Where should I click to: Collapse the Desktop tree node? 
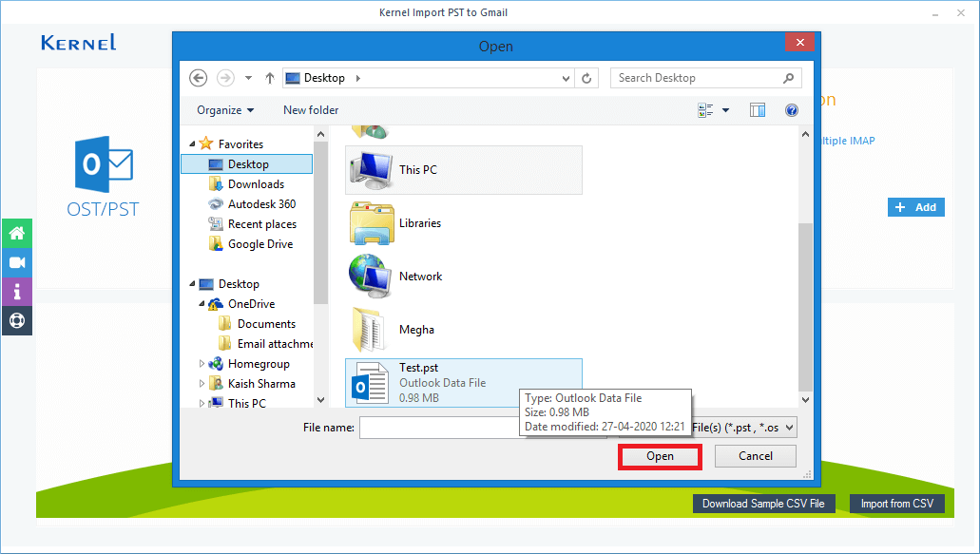[x=192, y=284]
